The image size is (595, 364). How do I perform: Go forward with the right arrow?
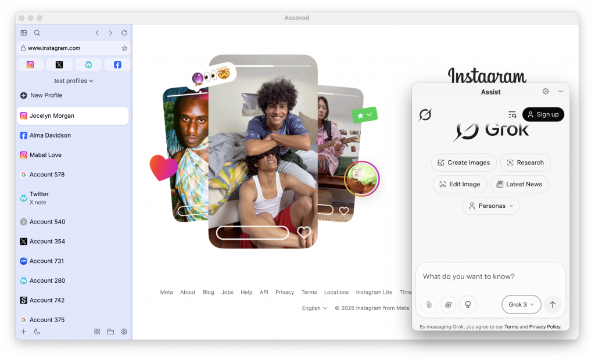click(110, 33)
